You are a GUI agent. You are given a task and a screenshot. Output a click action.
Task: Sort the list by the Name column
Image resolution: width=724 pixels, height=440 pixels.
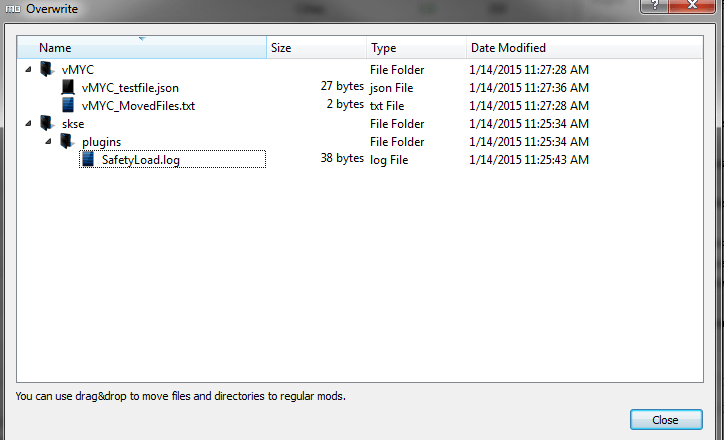(x=142, y=48)
